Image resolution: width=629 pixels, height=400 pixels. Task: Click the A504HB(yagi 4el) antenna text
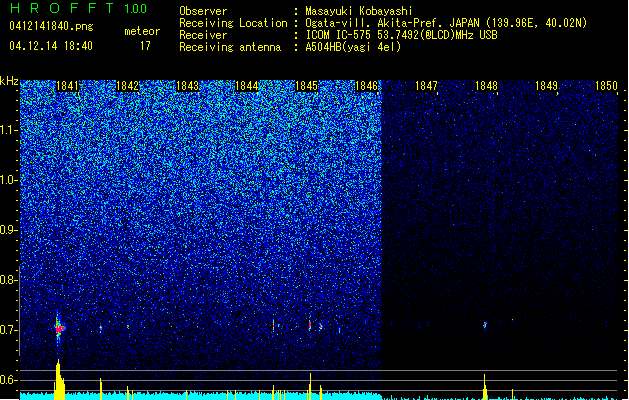(353, 47)
